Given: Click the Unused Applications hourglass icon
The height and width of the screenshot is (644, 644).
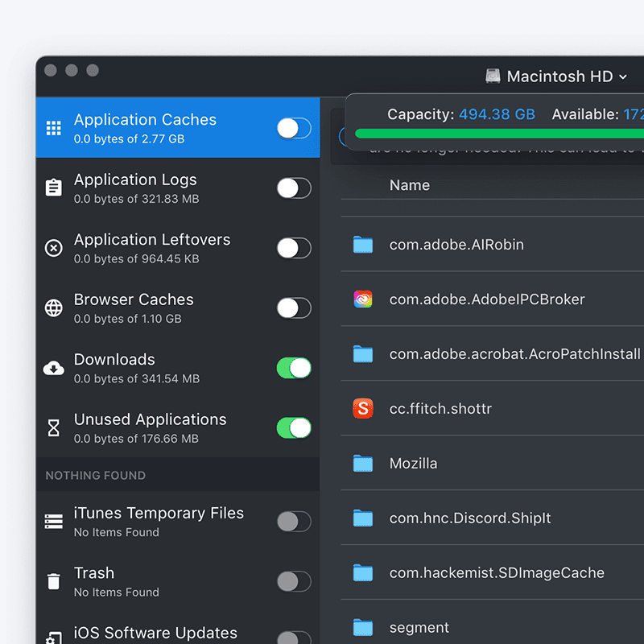Looking at the screenshot, I should [53, 427].
